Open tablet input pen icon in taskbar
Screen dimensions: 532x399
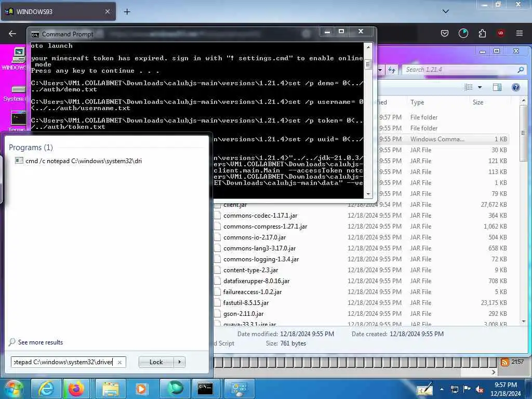point(425,390)
